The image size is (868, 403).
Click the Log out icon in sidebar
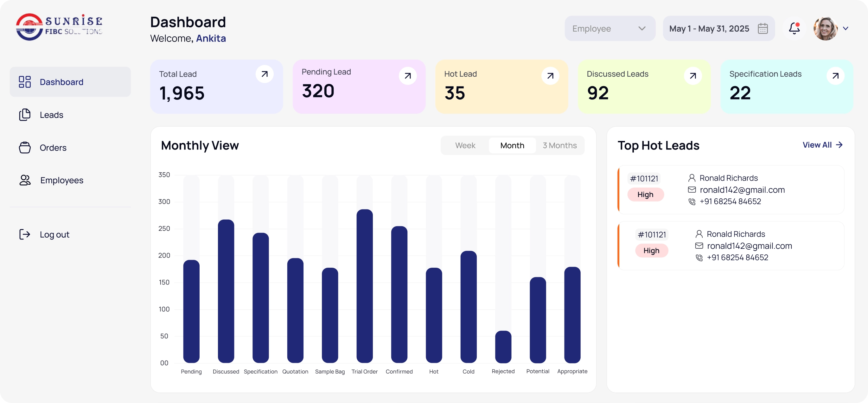click(x=25, y=234)
